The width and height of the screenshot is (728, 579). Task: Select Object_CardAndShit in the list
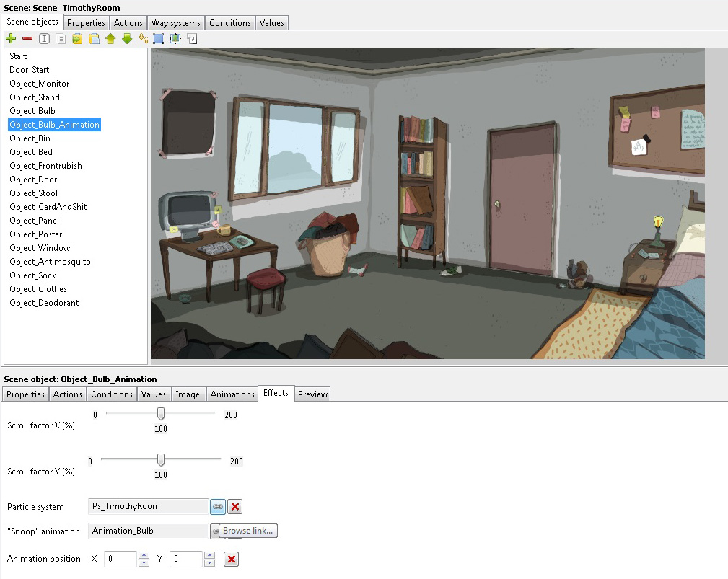click(x=48, y=207)
